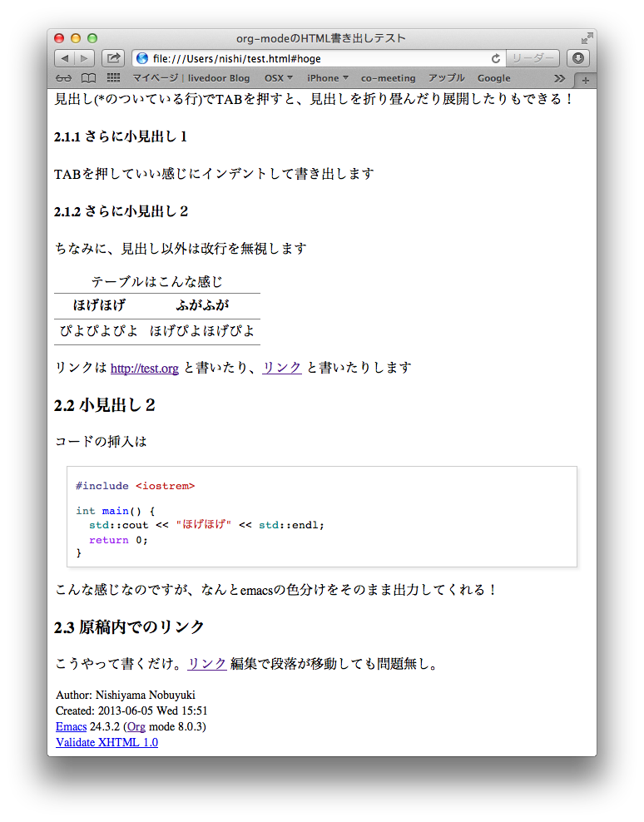Image resolution: width=644 pixels, height=822 pixels.
Task: Open the Emacs link in the footer
Action: (x=71, y=726)
